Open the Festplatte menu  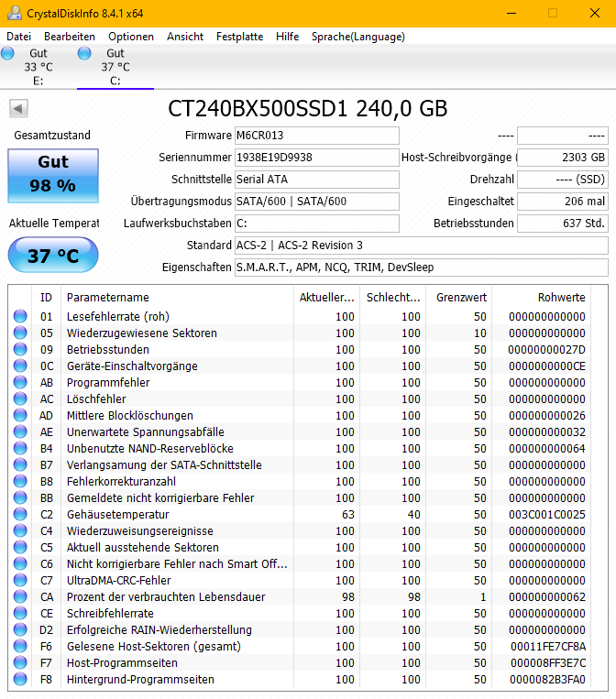pyautogui.click(x=240, y=37)
